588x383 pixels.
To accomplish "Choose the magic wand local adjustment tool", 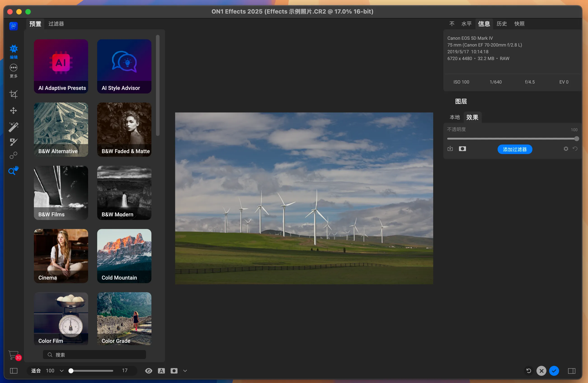I will point(13,127).
